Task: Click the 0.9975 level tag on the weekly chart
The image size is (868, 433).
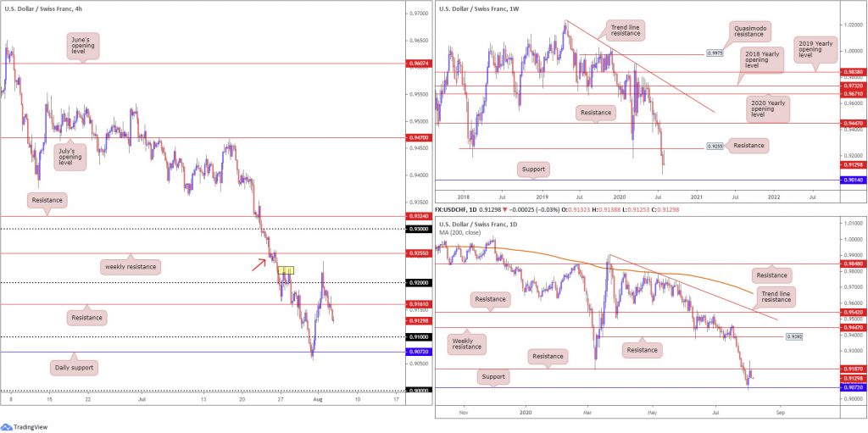Action: tap(713, 53)
